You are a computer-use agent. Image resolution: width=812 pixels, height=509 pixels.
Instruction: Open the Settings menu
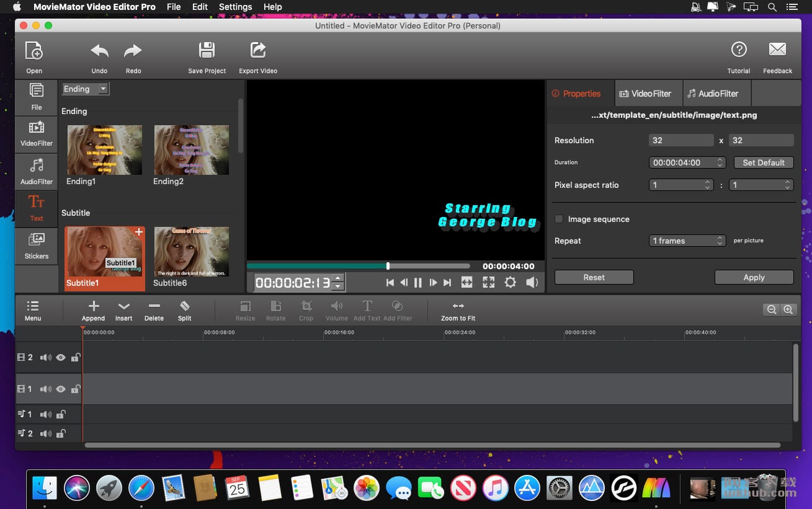coord(236,7)
